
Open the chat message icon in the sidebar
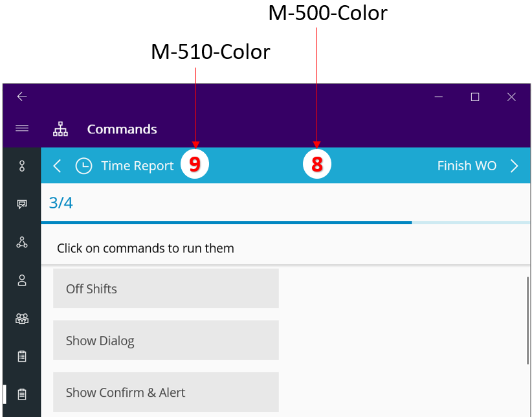pos(21,204)
